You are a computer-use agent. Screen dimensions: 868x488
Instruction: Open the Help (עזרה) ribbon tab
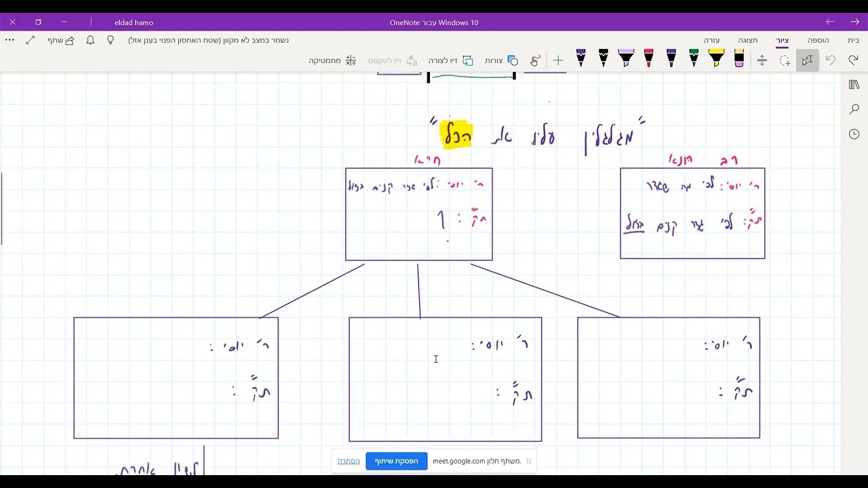click(712, 40)
